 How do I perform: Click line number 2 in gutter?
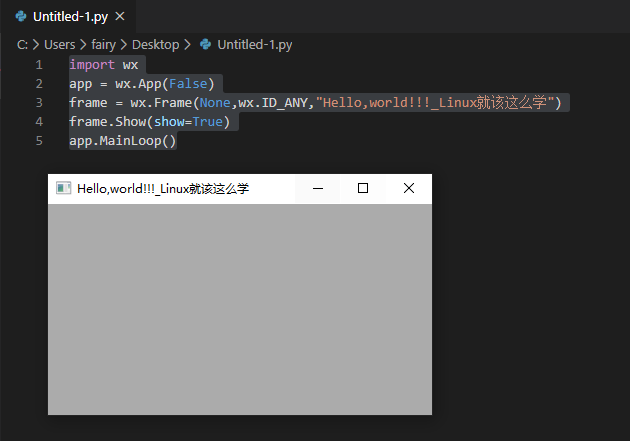click(39, 84)
